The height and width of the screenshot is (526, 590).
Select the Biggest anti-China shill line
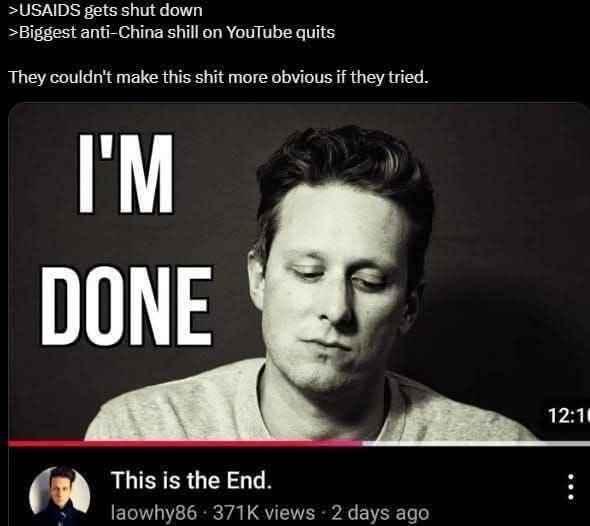pos(172,32)
